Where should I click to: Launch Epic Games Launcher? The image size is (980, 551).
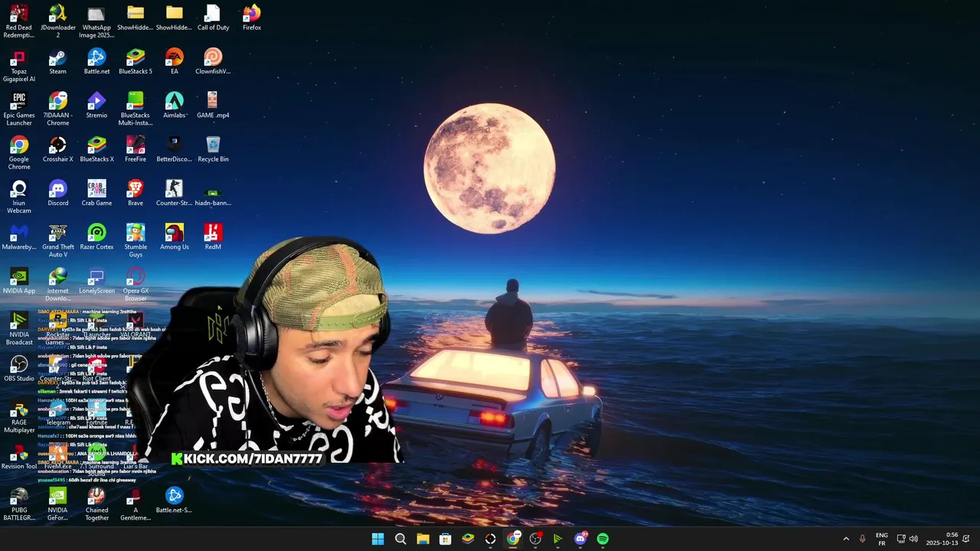[19, 109]
